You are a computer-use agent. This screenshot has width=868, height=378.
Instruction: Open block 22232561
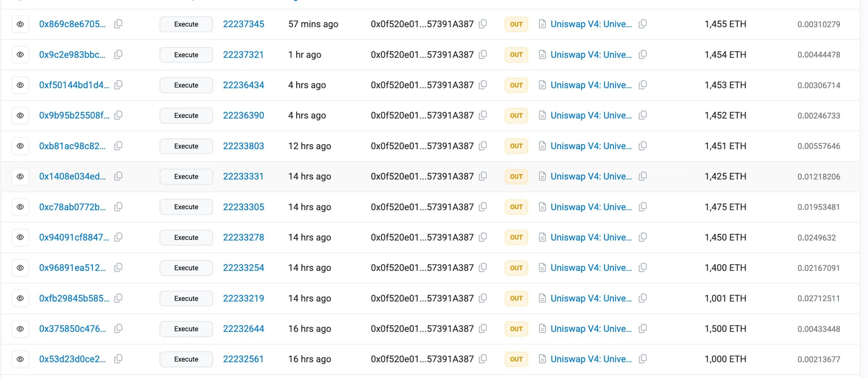(x=243, y=359)
